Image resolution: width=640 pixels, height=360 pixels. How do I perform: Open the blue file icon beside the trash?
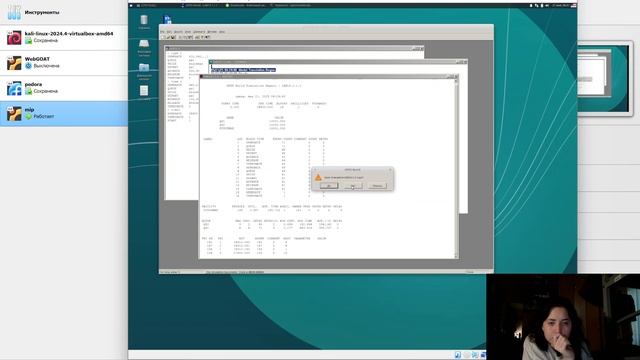167,20
